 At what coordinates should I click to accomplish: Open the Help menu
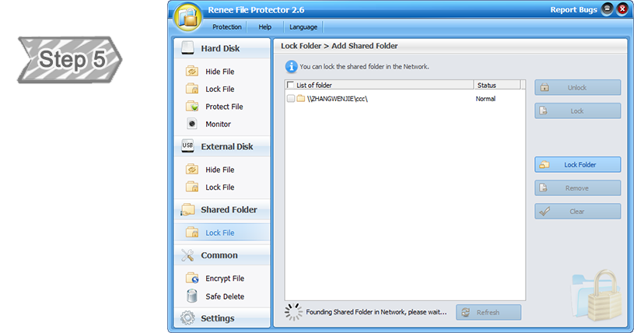point(264,27)
